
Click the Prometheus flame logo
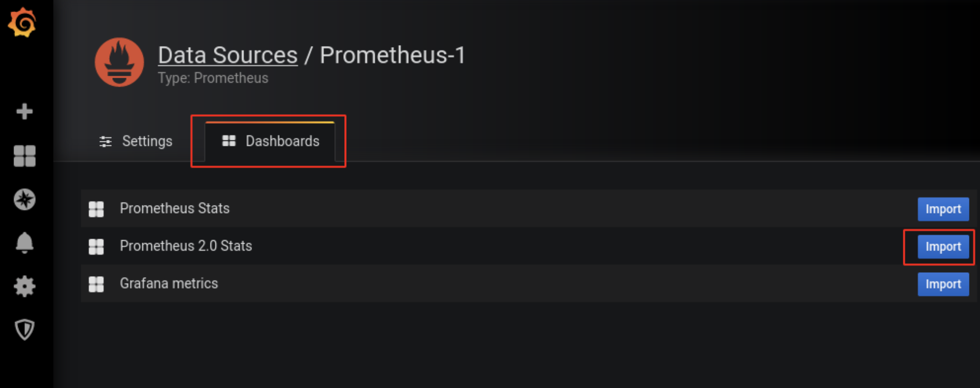(x=119, y=62)
